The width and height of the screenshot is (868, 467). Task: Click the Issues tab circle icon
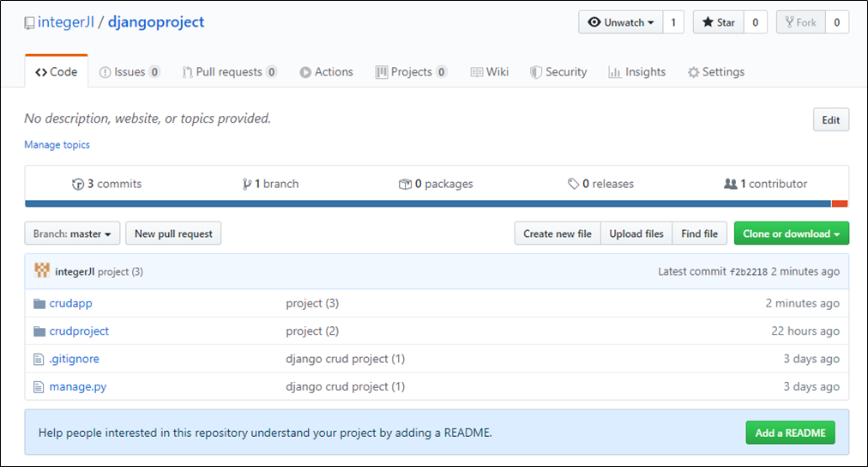[105, 73]
